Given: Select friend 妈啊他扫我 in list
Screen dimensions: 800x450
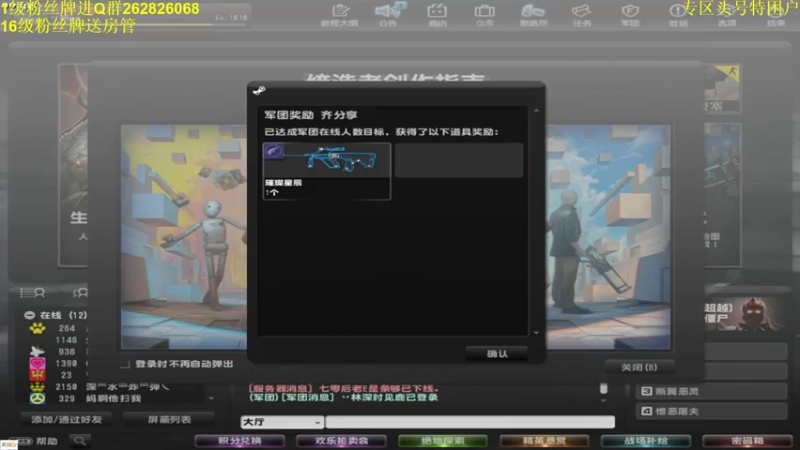Looking at the screenshot, I should coord(113,398).
